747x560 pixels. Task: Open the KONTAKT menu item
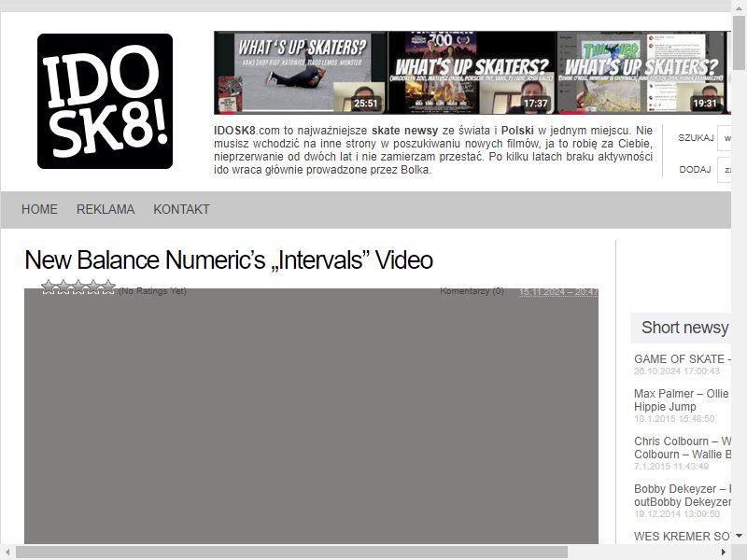coord(181,209)
